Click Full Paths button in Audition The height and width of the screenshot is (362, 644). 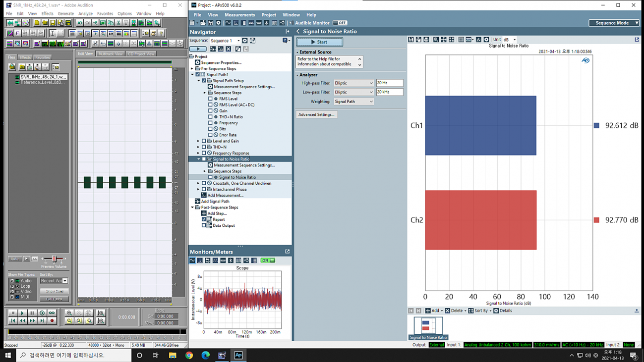[x=54, y=299]
